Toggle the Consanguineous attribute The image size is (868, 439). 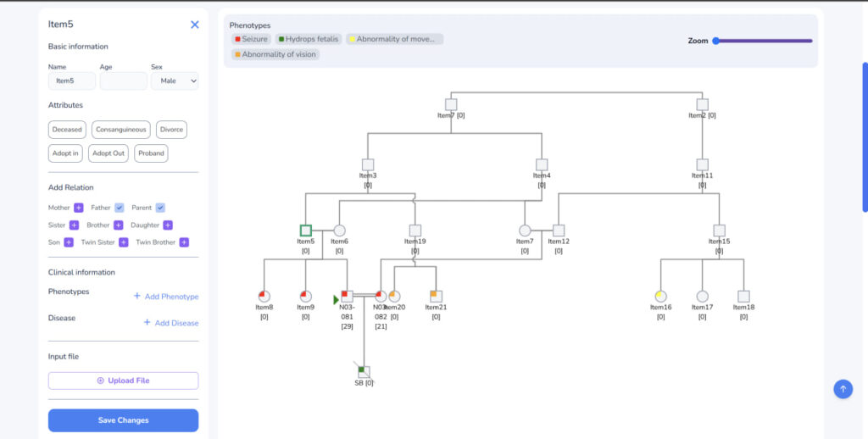[x=121, y=130]
